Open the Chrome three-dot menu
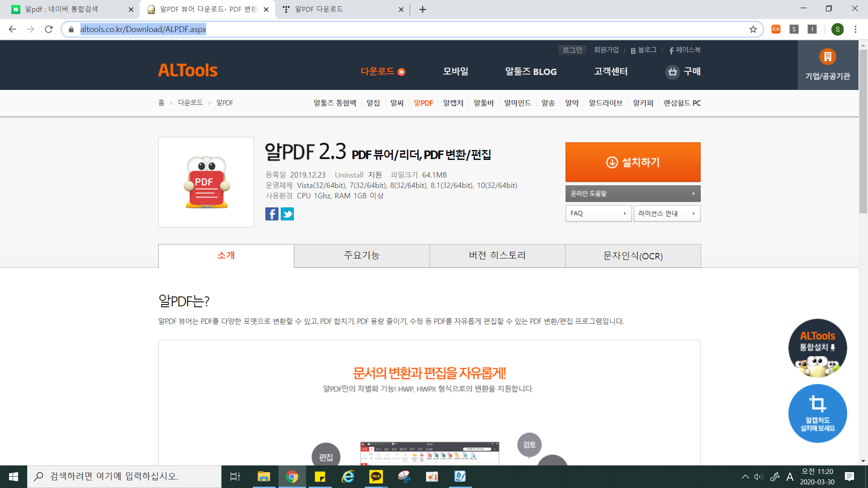Screen dimensions: 868x488 point(855,29)
